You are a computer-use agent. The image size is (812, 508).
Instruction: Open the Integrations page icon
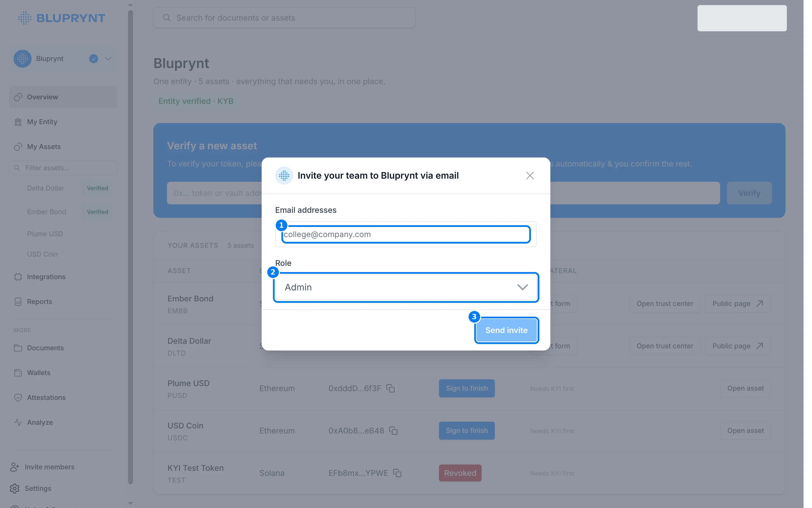point(18,277)
